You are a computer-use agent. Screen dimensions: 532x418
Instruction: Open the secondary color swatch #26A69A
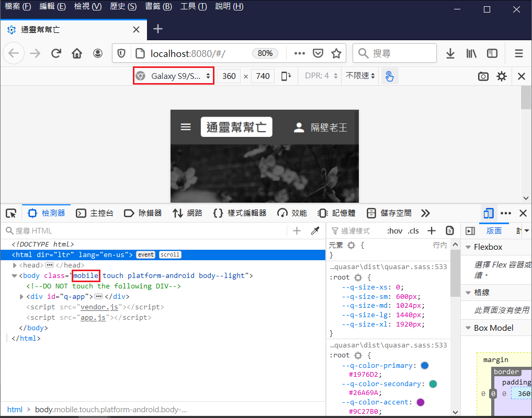point(433,384)
